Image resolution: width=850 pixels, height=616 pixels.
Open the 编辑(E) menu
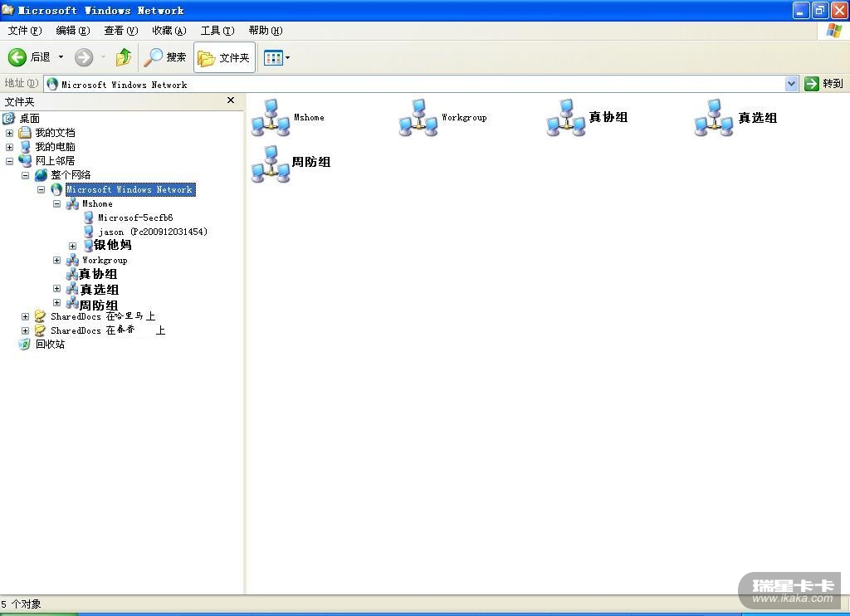[73, 31]
